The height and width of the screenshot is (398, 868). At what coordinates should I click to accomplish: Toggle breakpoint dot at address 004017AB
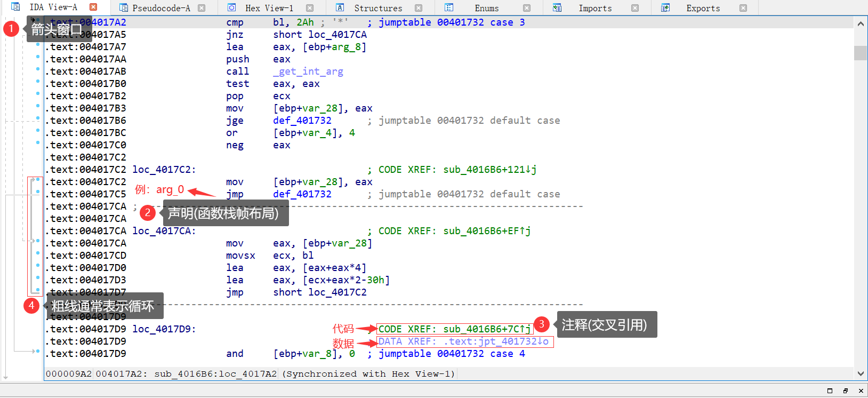[x=38, y=69]
